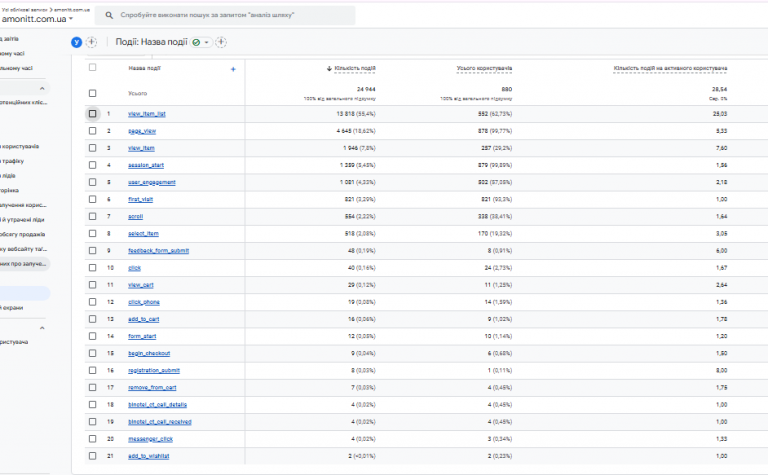Open the page_view event link
768x475 pixels.
(x=140, y=131)
